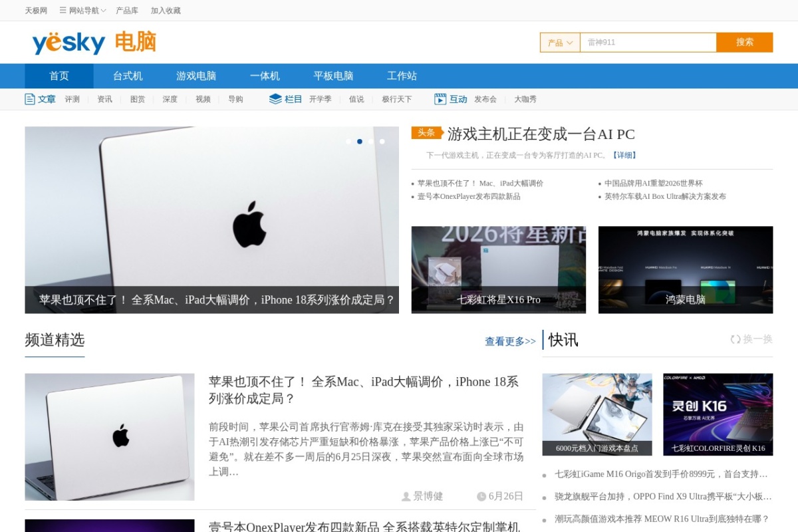Switch to the 游戏电脑 tab
Screen dimensions: 798x532
(x=196, y=76)
